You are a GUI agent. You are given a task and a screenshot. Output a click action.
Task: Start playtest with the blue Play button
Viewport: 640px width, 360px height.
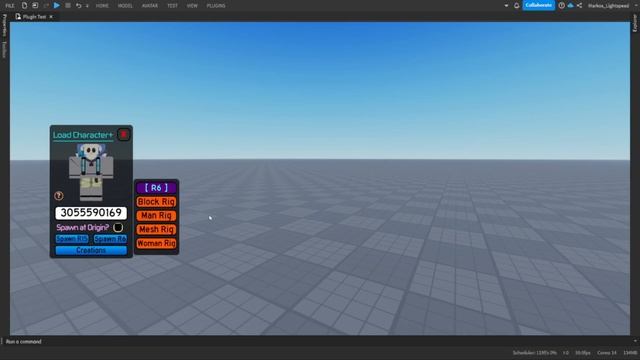[x=57, y=6]
